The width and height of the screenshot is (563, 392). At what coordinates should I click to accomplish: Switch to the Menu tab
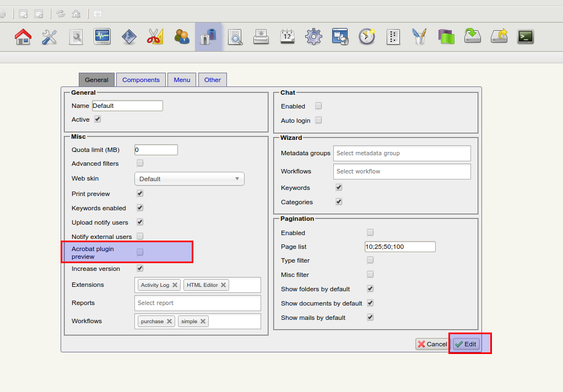pos(182,80)
